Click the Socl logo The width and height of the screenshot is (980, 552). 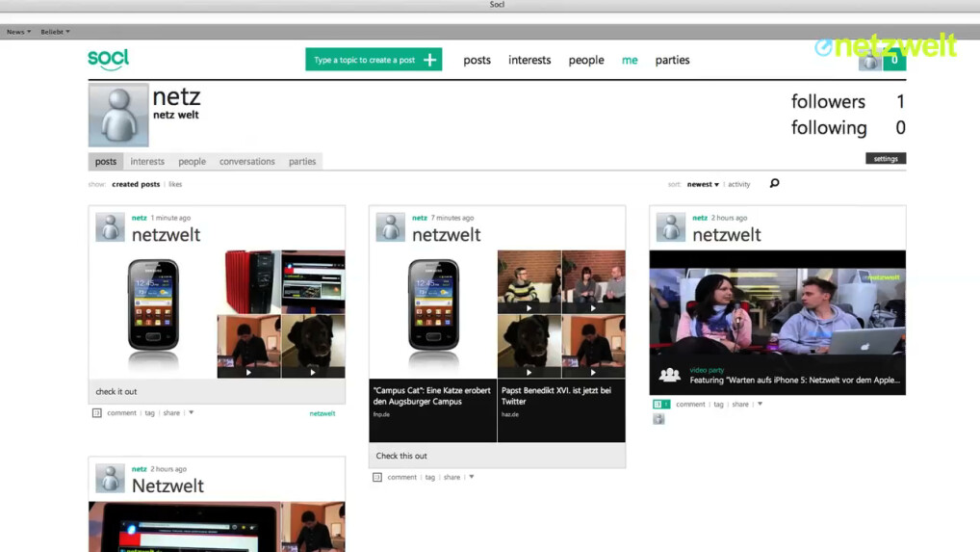point(108,60)
